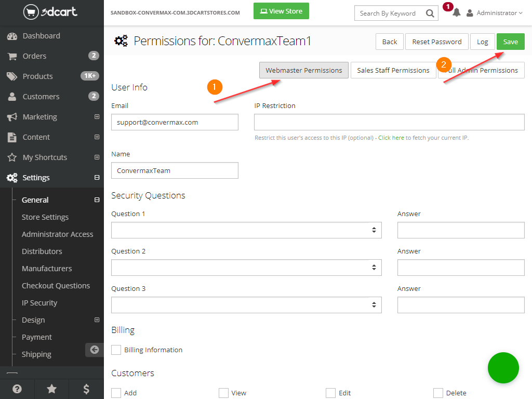
Task: Apply Sales Staff Permissions preset
Action: pyautogui.click(x=393, y=70)
